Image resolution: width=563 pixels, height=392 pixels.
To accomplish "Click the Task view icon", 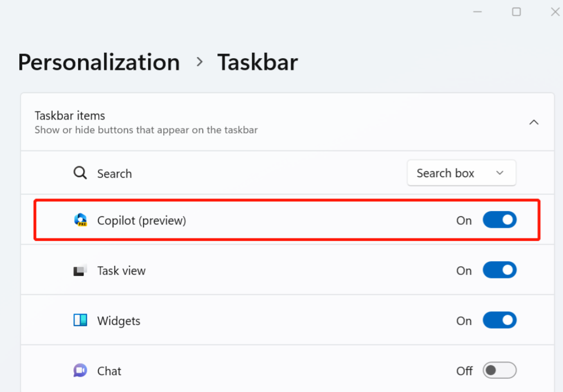I will (x=81, y=270).
